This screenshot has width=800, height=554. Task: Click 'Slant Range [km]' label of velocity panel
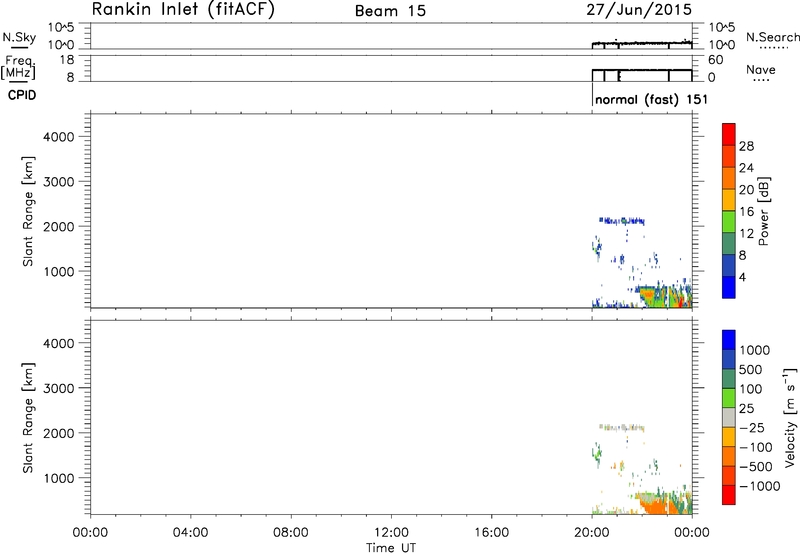[28, 418]
